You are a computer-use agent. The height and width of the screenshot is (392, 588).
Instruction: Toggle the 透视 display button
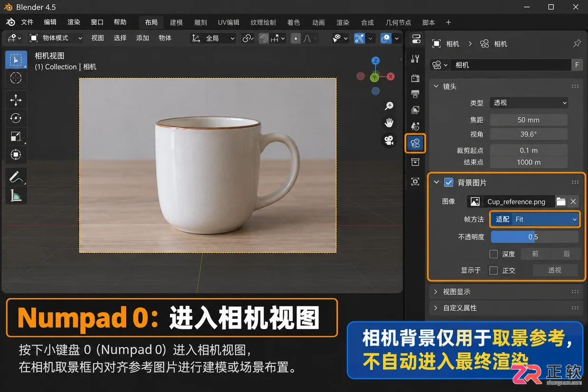[555, 270]
